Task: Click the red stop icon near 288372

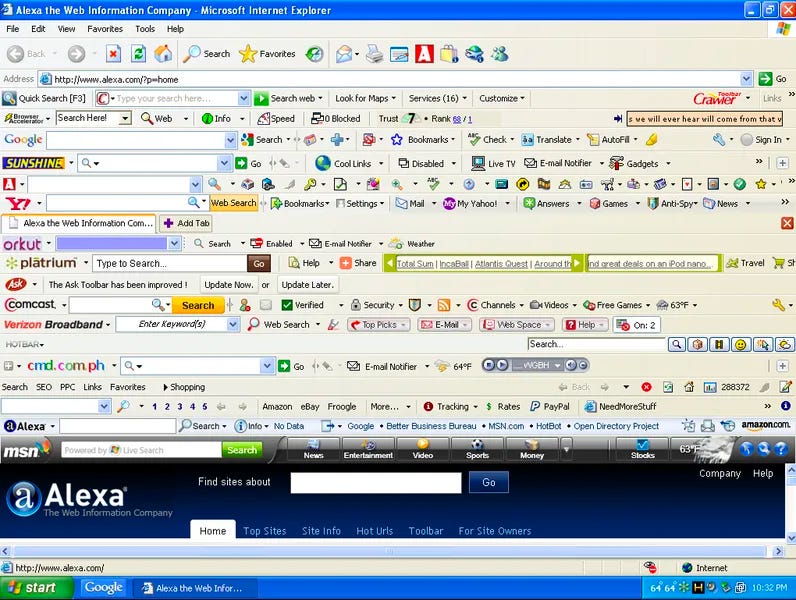Action: tap(646, 387)
